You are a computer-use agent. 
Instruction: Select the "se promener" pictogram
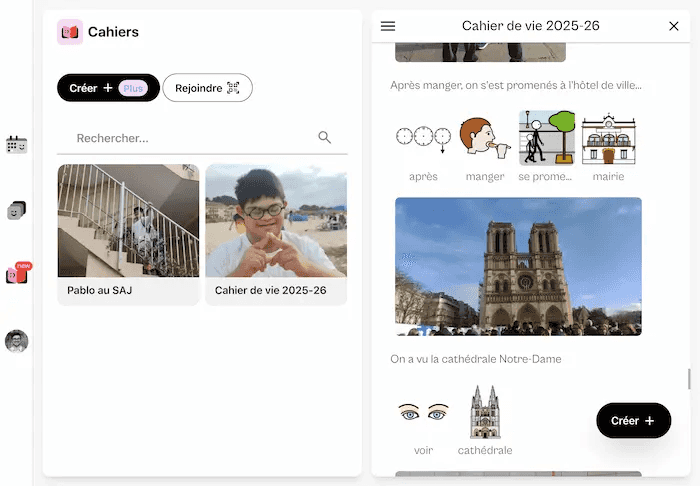point(546,138)
